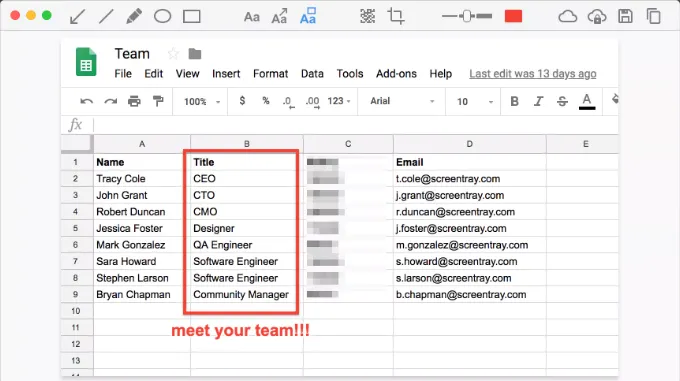680x381 pixels.
Task: Select the cell 't.cole@screentray.com'
Action: pyautogui.click(x=470, y=179)
